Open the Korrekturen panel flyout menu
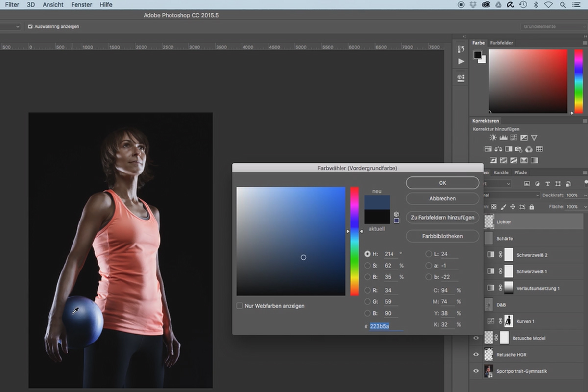Image resolution: width=588 pixels, height=392 pixels. (x=584, y=121)
